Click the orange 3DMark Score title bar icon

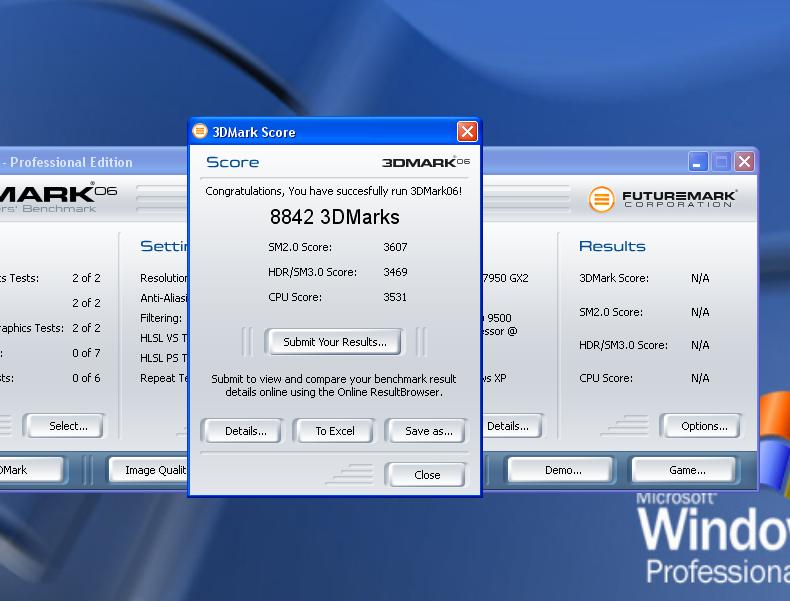pyautogui.click(x=200, y=131)
